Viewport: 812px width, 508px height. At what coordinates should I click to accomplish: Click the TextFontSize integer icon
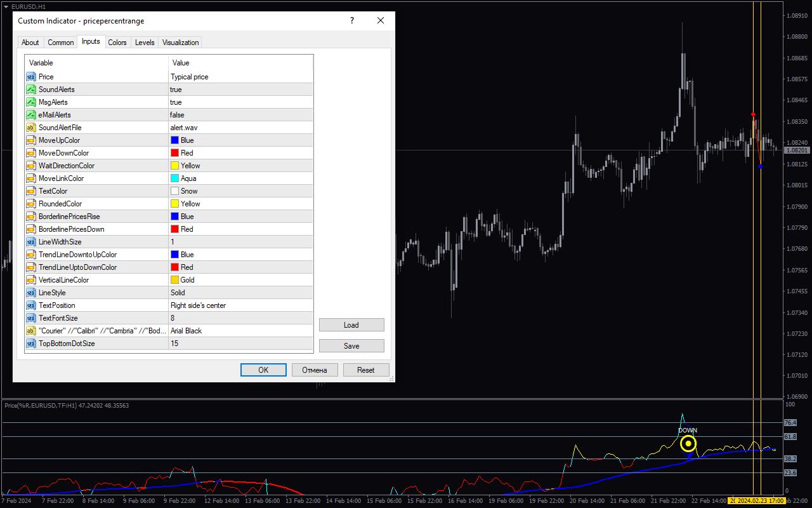(31, 318)
